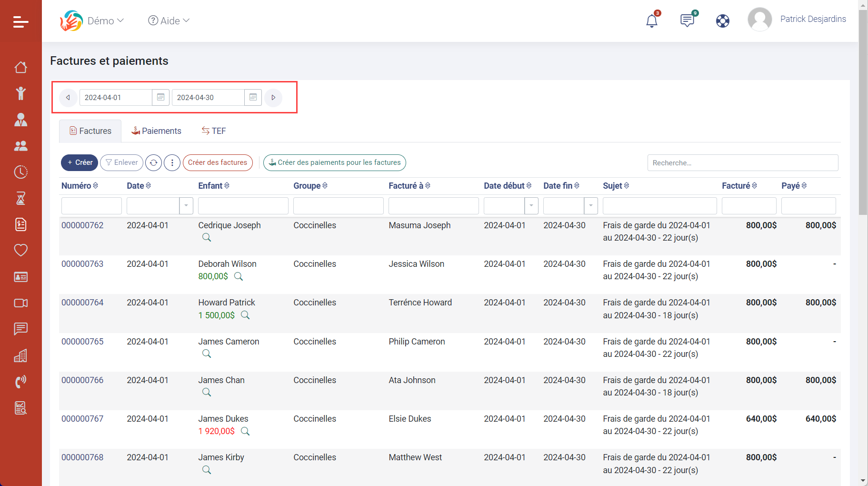Click the Recherche search field
868x486 pixels.
742,163
